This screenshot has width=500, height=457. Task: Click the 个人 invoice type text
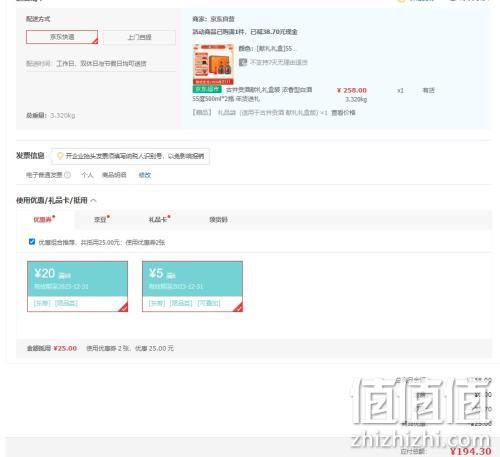[87, 175]
